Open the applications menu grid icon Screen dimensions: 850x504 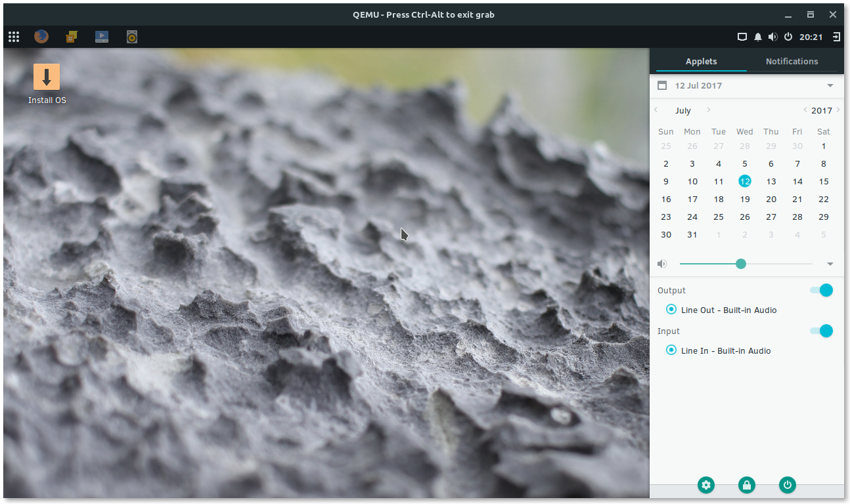[14, 37]
